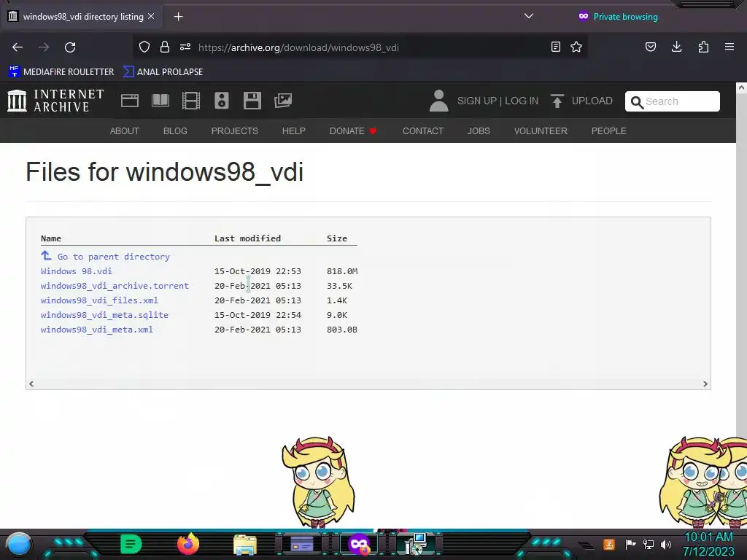
Task: Open JOBS menu item
Action: coord(479,131)
